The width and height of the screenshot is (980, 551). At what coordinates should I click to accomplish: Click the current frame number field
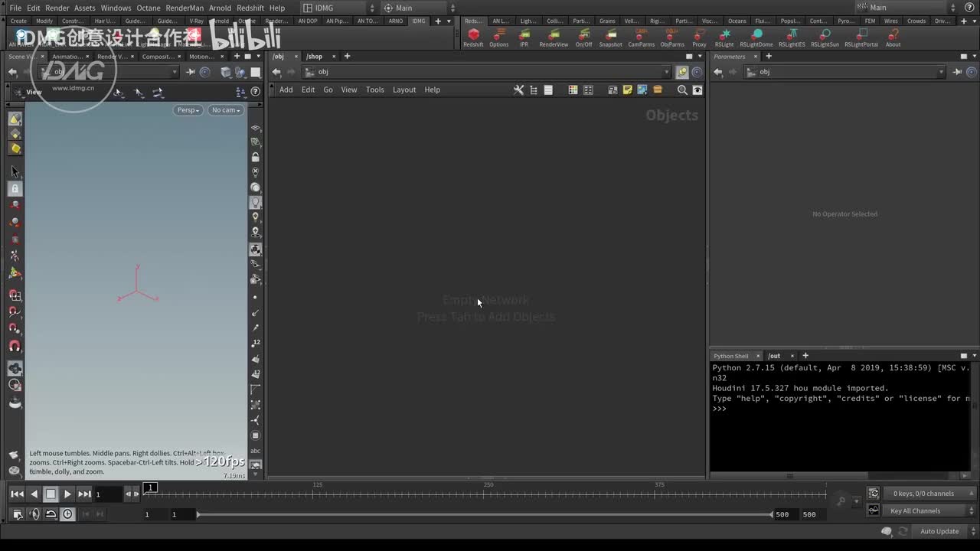pos(108,494)
